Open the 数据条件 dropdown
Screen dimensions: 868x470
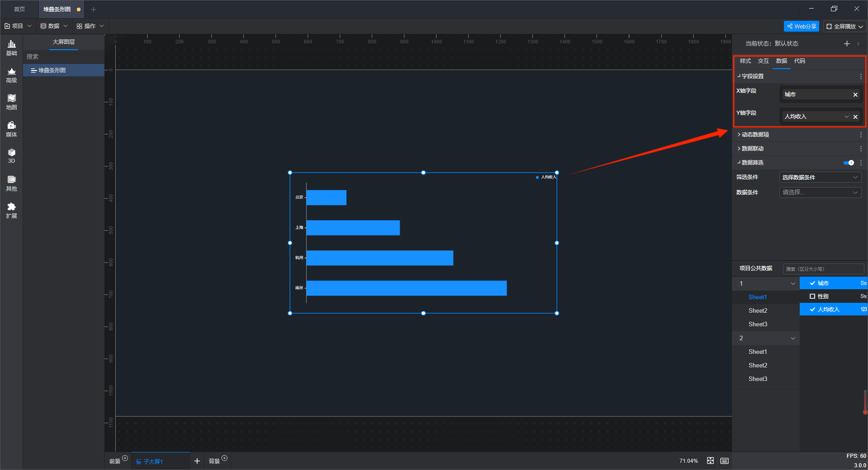tap(820, 192)
